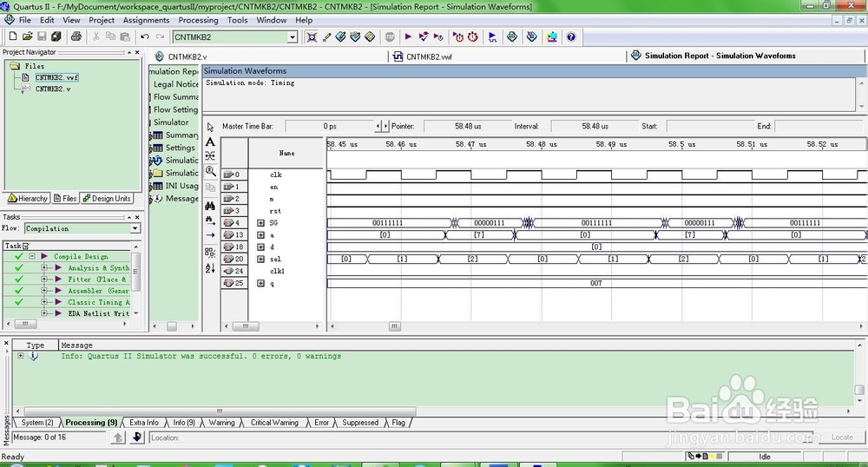Screen dimensions: 868x467
Task: Start Analysis & Synthesis icon
Action: coord(424,37)
